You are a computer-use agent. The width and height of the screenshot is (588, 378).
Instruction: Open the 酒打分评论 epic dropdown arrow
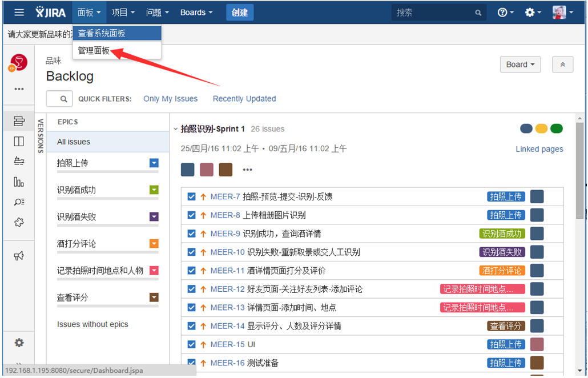(x=154, y=244)
